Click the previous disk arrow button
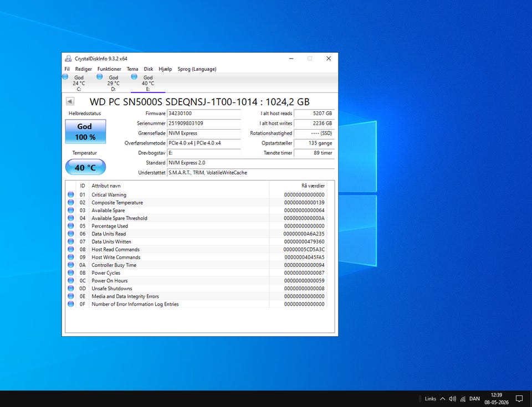This screenshot has height=407, width=532. click(70, 101)
